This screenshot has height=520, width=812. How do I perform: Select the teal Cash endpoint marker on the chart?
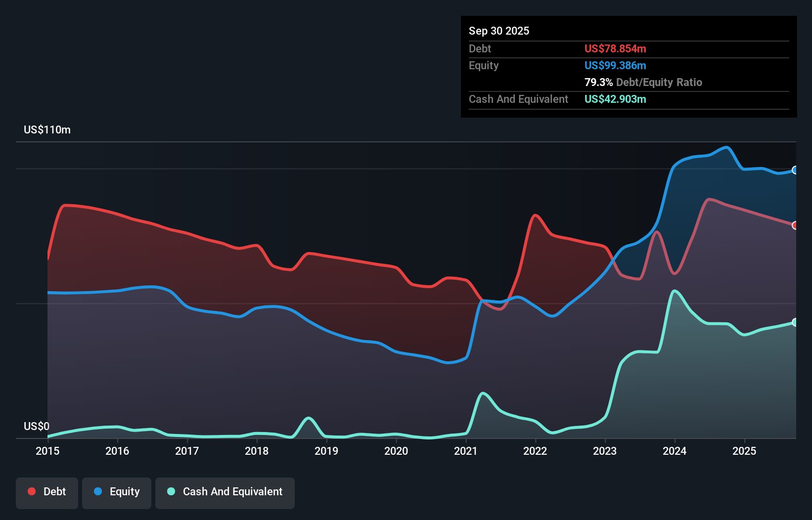click(795, 323)
